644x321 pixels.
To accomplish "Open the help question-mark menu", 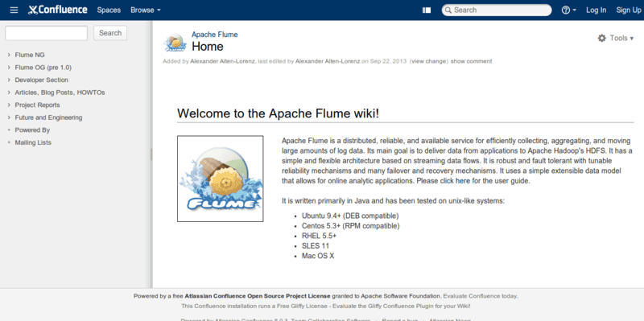I will tap(568, 10).
